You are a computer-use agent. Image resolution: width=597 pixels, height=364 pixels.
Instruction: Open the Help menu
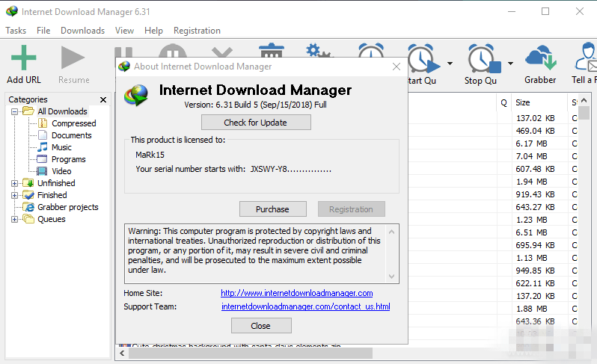pos(153,31)
